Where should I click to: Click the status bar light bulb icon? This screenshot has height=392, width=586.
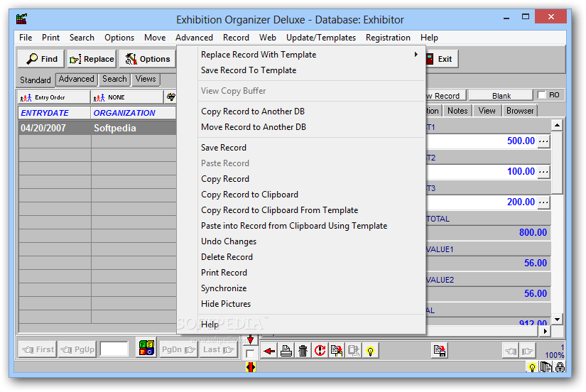[532, 367]
